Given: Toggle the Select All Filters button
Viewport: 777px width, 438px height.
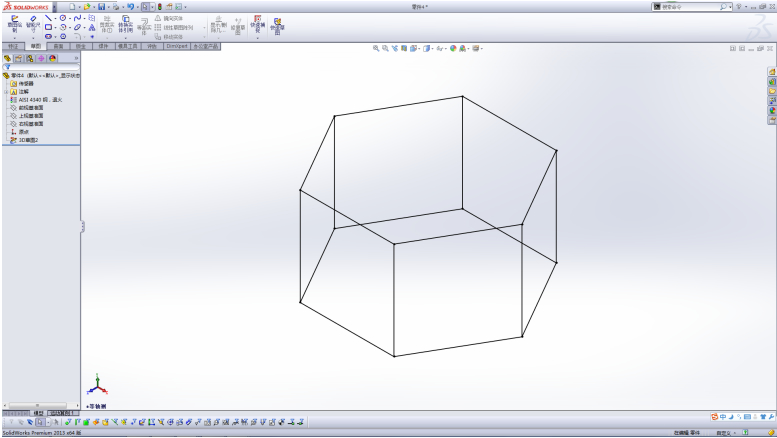Looking at the screenshot, I should [x=30, y=422].
